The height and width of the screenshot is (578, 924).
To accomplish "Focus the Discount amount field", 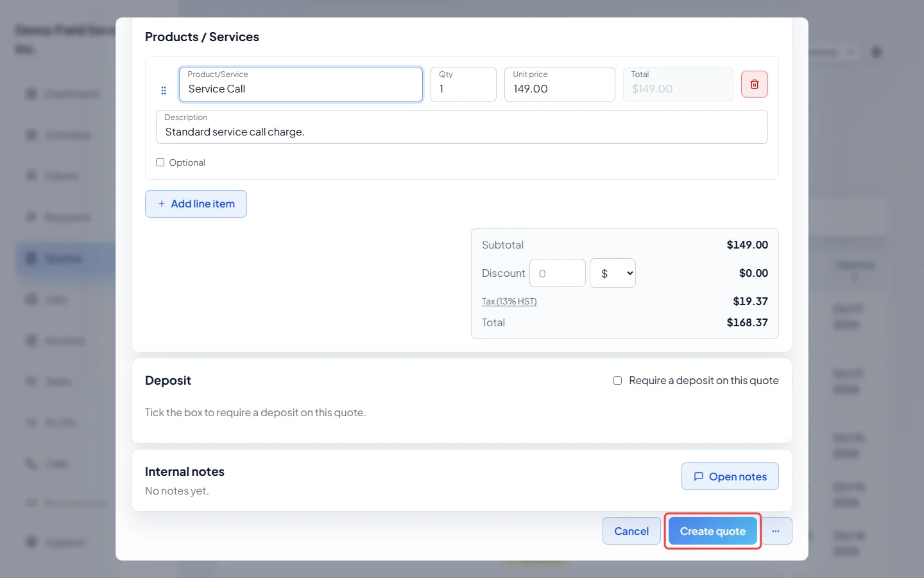I will coord(558,273).
